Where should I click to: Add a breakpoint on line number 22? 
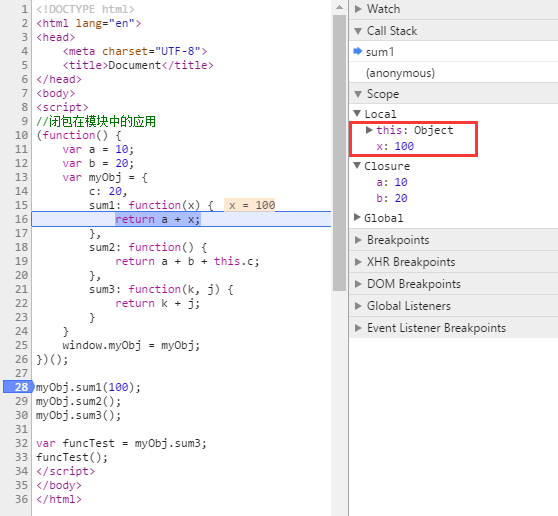(x=21, y=303)
